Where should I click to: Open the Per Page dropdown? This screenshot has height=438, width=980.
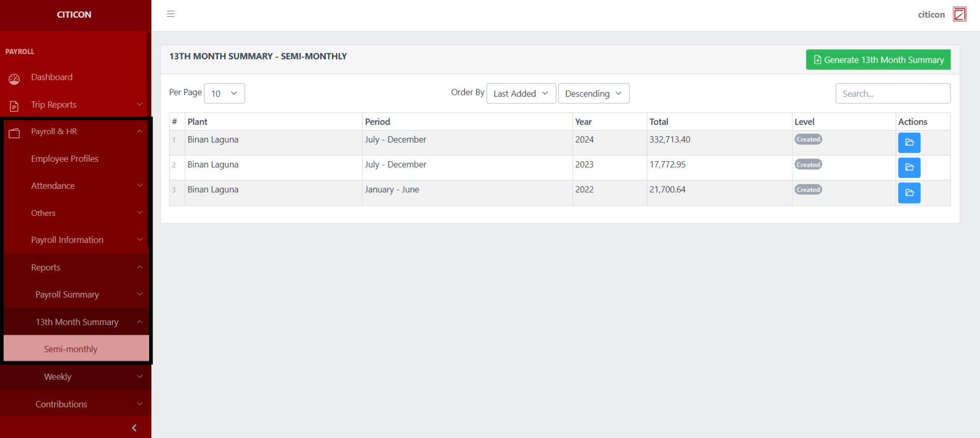pos(224,93)
